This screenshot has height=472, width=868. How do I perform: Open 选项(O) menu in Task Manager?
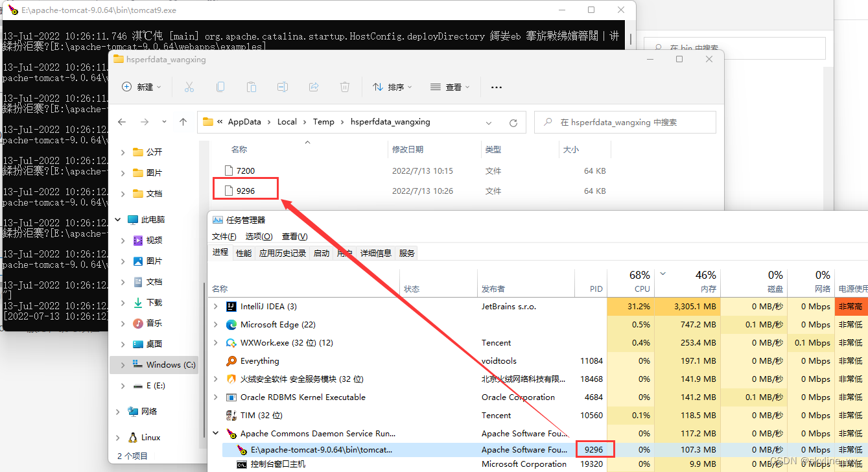coord(259,237)
